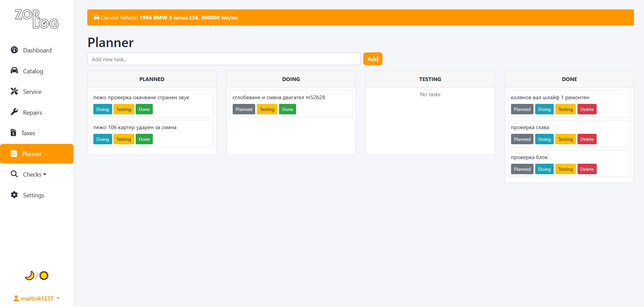Viewport: 644px width, 307px height.
Task: Focus the Add new task input field
Action: (224, 59)
